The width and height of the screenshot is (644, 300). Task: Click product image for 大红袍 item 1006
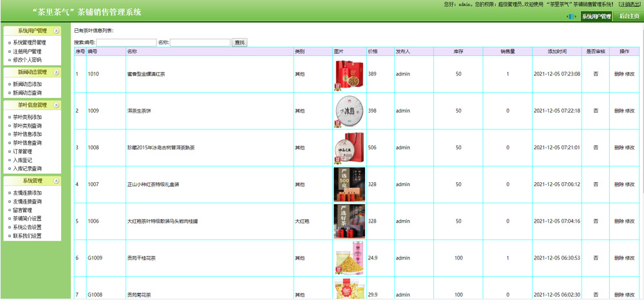[x=349, y=221]
